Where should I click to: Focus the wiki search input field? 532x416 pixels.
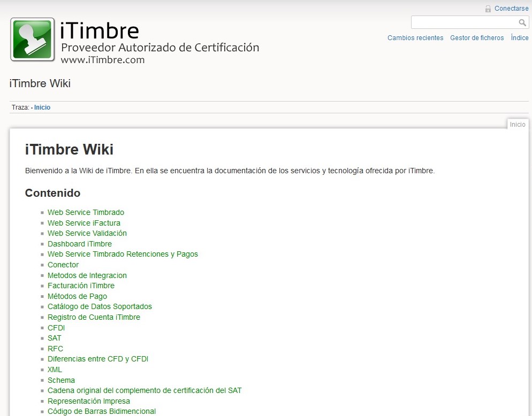click(463, 22)
